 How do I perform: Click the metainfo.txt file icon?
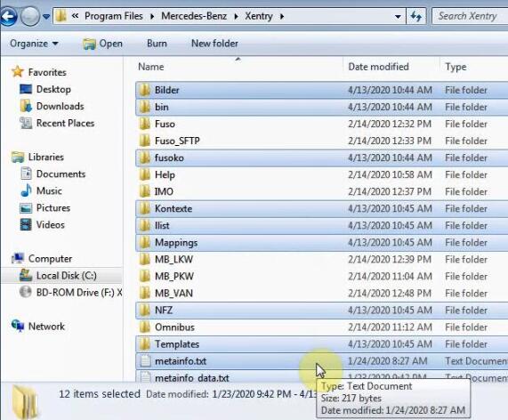[146, 360]
